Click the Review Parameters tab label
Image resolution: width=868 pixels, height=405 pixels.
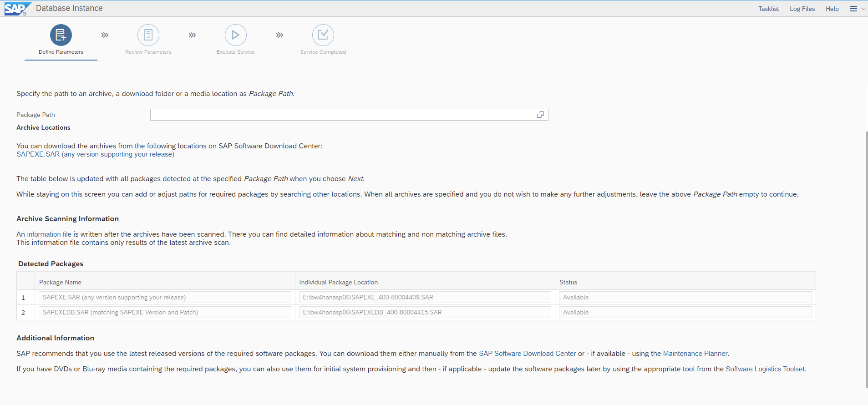[148, 52]
